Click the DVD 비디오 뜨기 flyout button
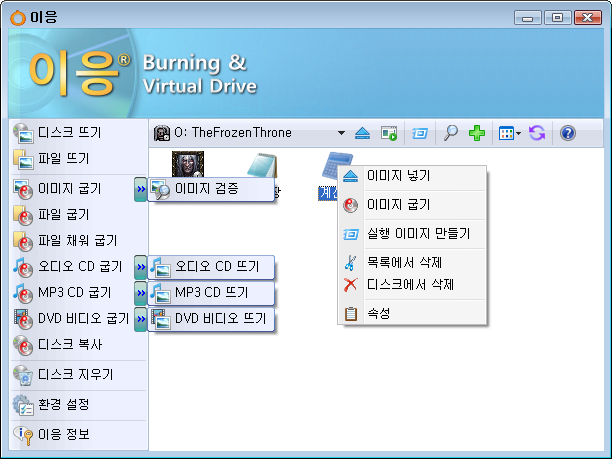This screenshot has height=459, width=612. [x=211, y=319]
